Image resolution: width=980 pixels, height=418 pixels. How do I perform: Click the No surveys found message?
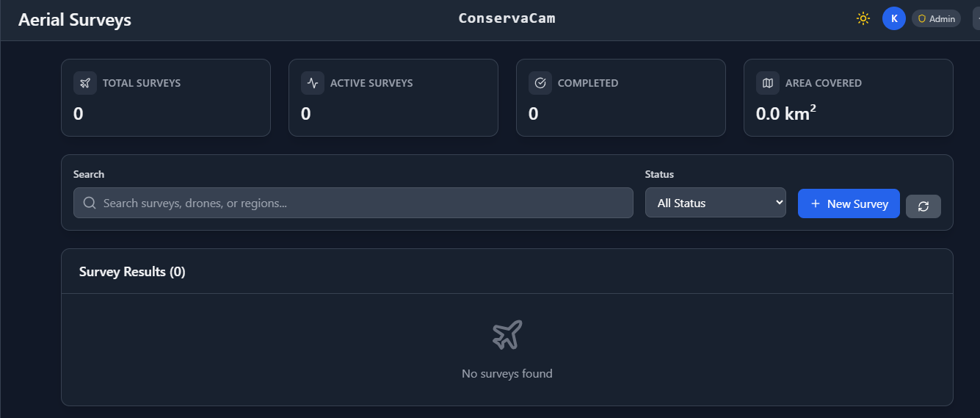(x=507, y=374)
